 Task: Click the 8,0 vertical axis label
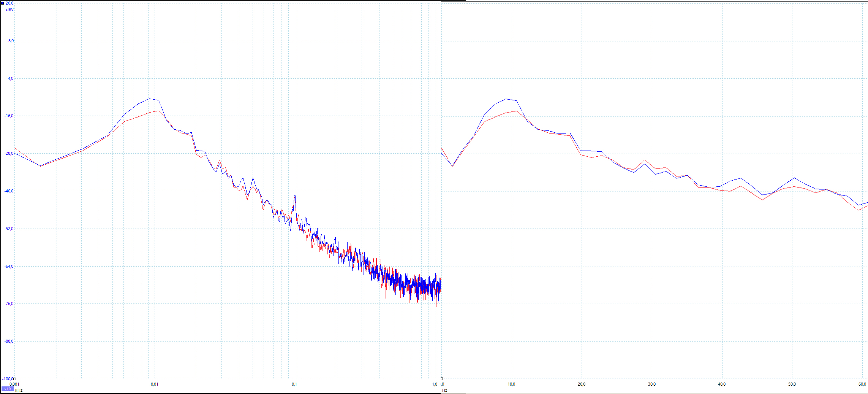click(x=11, y=41)
